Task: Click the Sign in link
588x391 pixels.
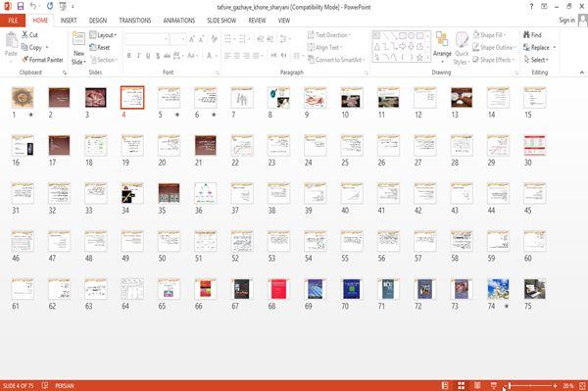Action: [x=566, y=21]
